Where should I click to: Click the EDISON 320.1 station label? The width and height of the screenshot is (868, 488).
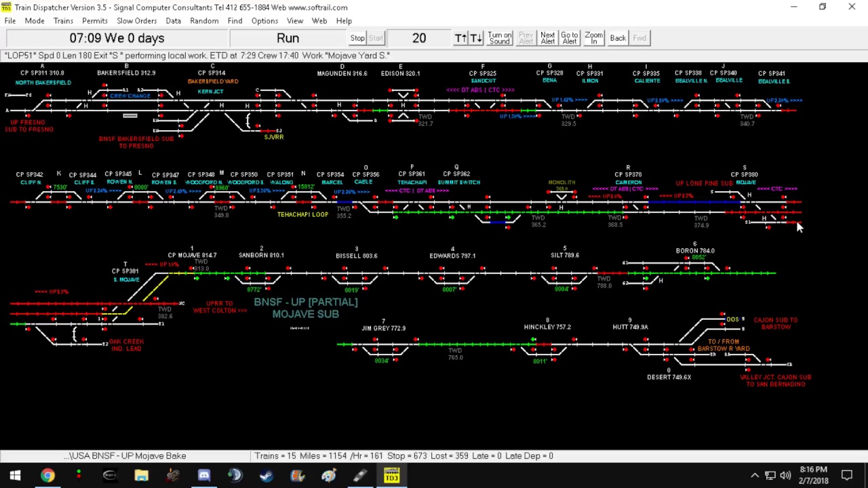point(400,73)
